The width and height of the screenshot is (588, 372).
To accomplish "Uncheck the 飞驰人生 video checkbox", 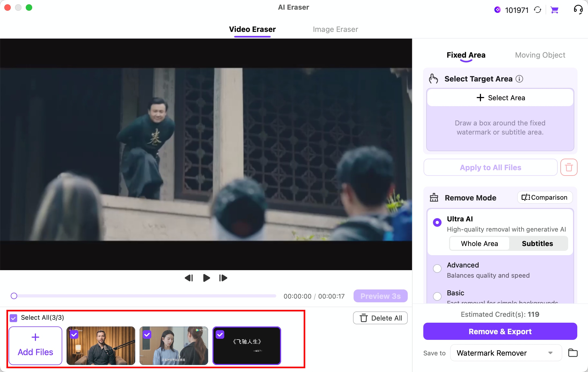I will [x=220, y=334].
